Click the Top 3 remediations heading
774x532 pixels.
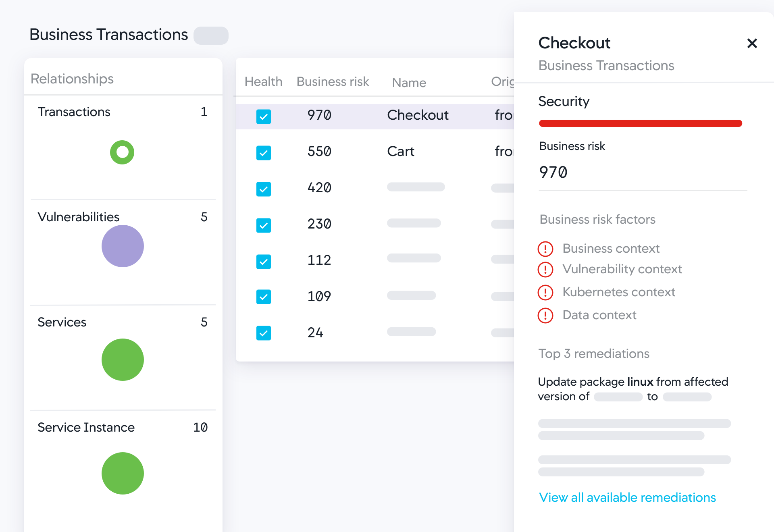click(x=594, y=354)
